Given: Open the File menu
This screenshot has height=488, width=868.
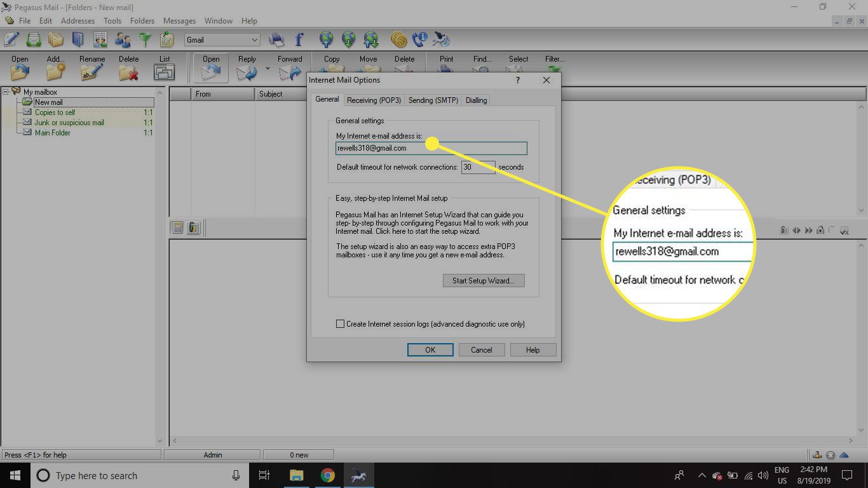Looking at the screenshot, I should 25,21.
